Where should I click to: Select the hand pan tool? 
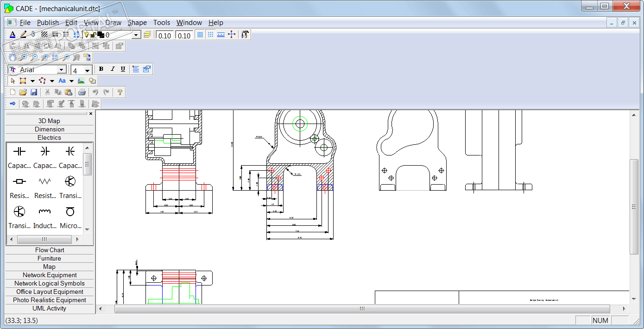pyautogui.click(x=13, y=57)
